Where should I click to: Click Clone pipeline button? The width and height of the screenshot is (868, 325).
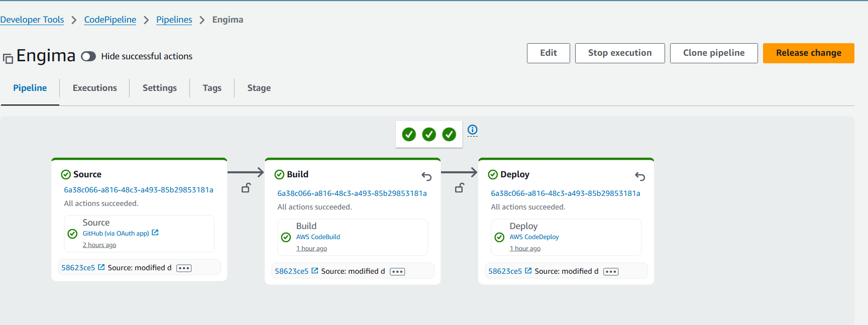click(714, 53)
